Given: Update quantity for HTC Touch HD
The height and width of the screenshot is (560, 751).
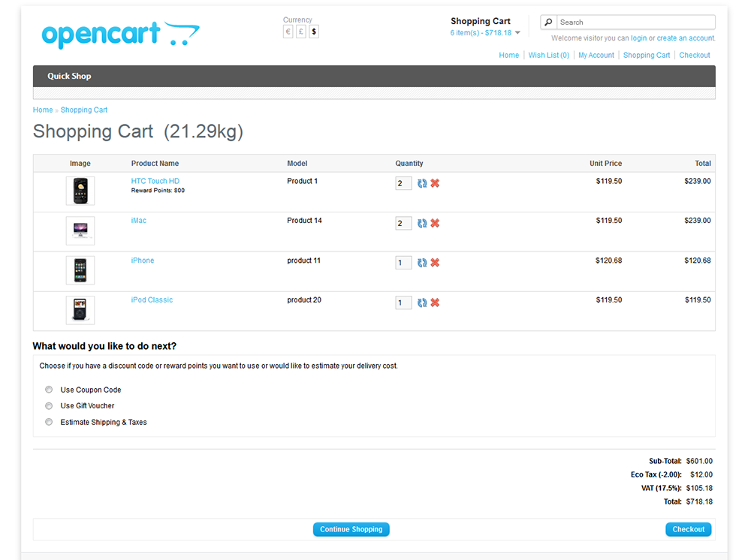Looking at the screenshot, I should (422, 183).
